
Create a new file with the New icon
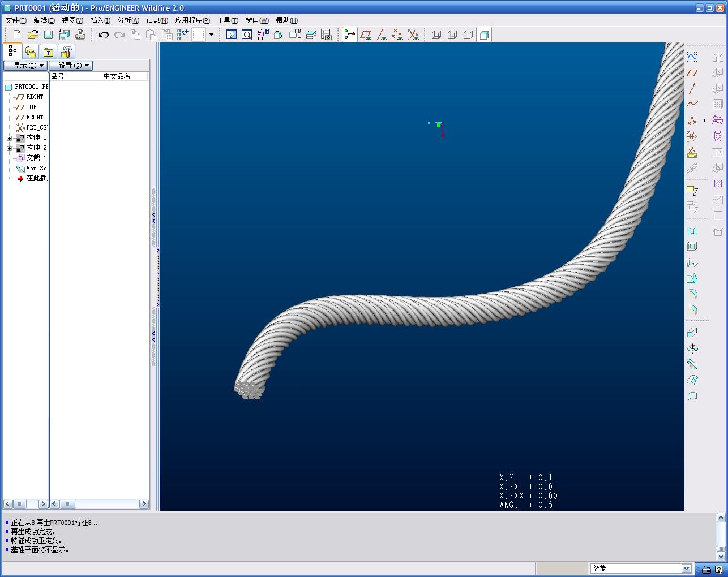coord(17,35)
